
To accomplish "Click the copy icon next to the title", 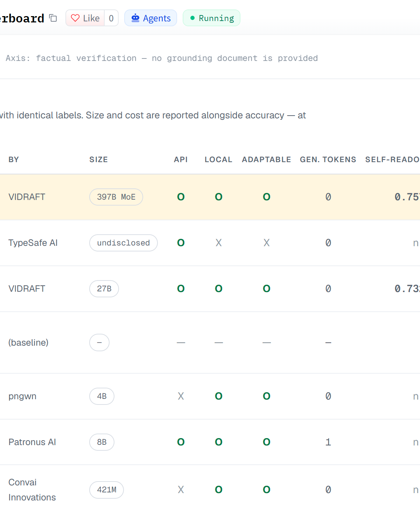I will click(53, 18).
